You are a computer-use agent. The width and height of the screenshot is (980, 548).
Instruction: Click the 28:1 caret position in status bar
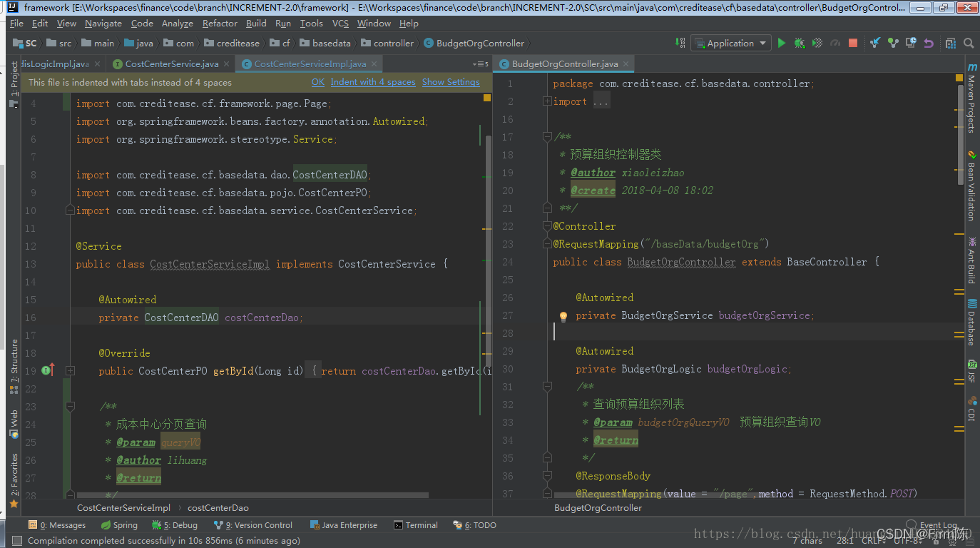pyautogui.click(x=844, y=541)
